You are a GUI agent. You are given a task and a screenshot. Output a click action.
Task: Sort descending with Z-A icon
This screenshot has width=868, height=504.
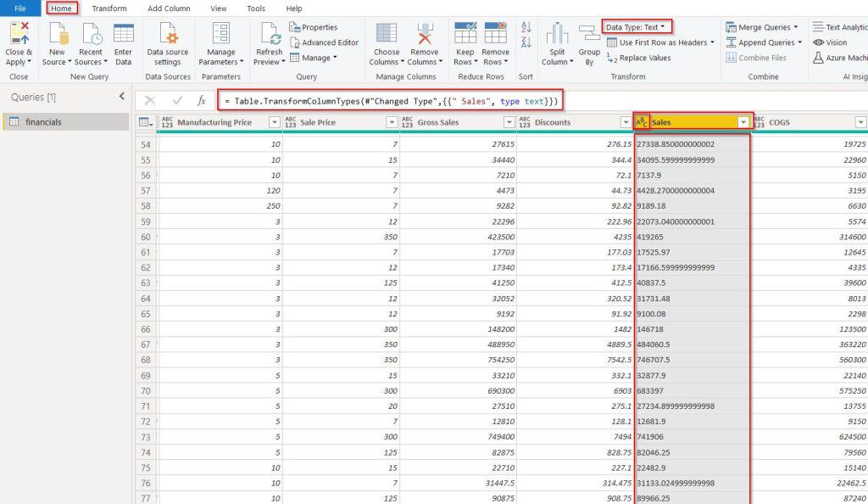pos(526,42)
